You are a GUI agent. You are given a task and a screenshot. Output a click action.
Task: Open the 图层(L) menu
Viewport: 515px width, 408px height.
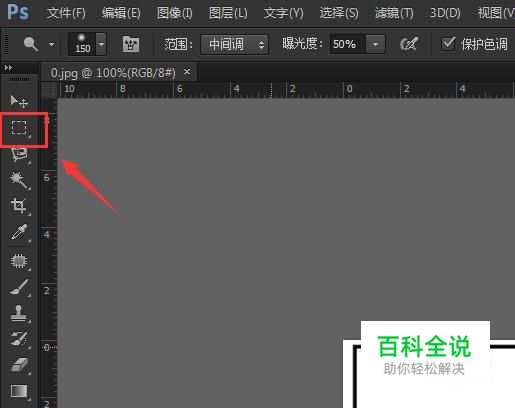pos(228,13)
